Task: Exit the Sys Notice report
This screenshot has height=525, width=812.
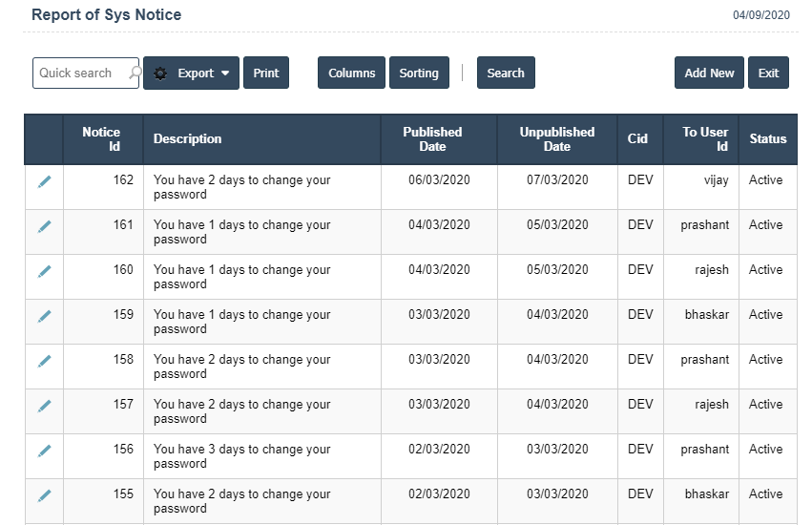Action: pos(768,73)
